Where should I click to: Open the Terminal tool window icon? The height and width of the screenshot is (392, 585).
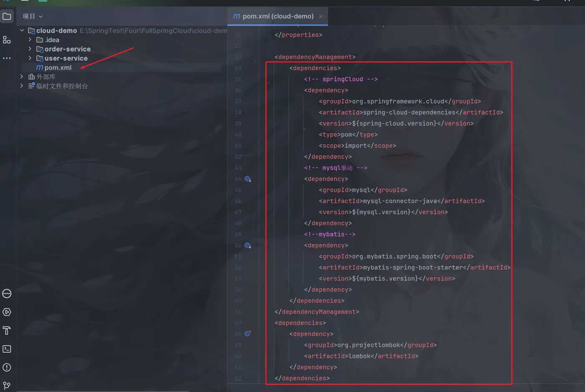[x=7, y=349]
